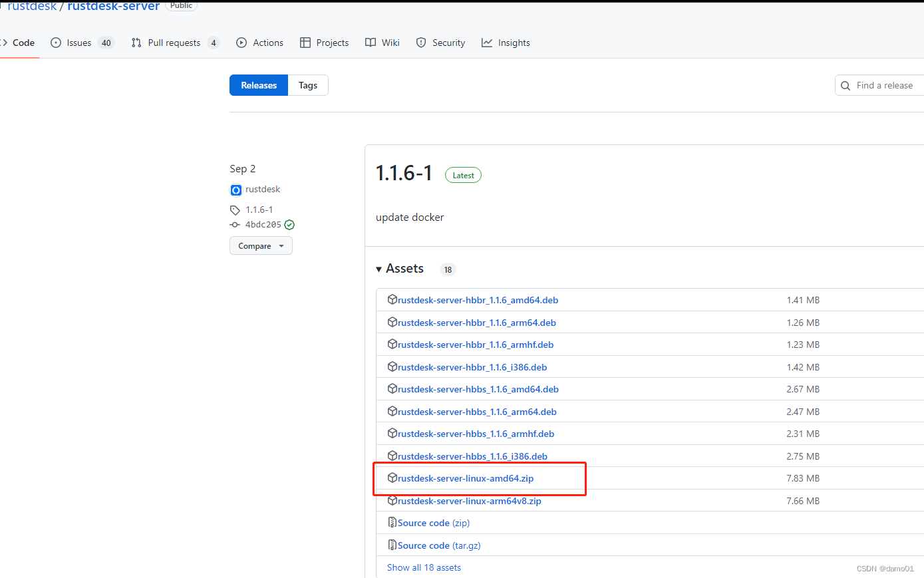
Task: Download rustdesk-server-hbbs_1.1.6_amd64.deb
Action: point(478,389)
